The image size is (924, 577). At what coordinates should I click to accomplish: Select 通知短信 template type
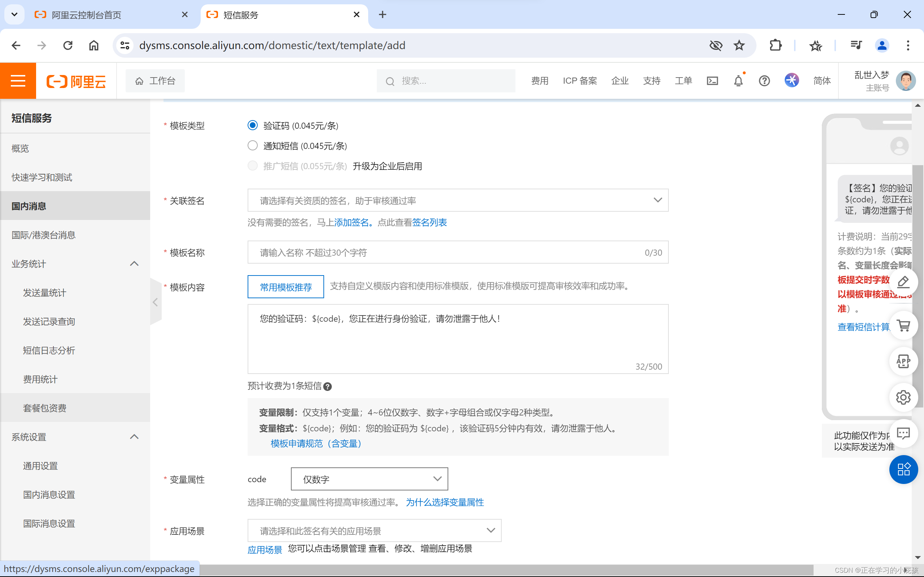click(x=252, y=145)
